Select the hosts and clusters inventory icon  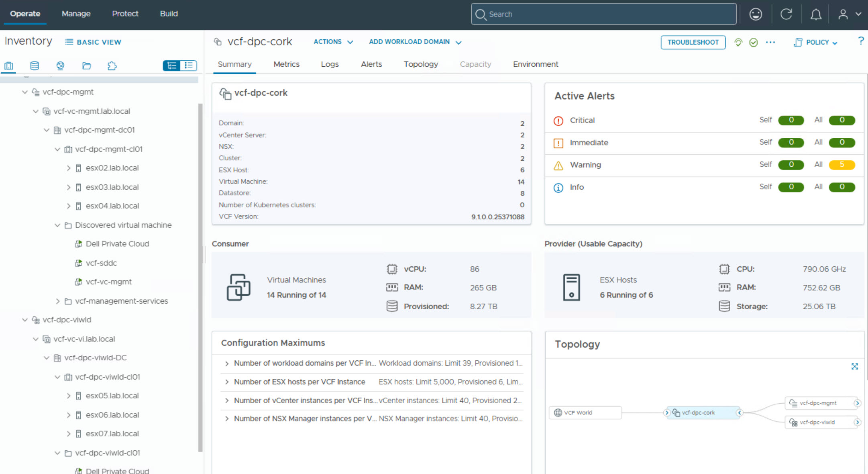pyautogui.click(x=9, y=65)
